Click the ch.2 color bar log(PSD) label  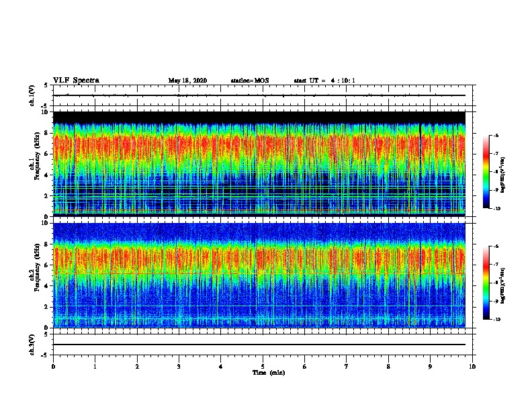[x=503, y=285]
